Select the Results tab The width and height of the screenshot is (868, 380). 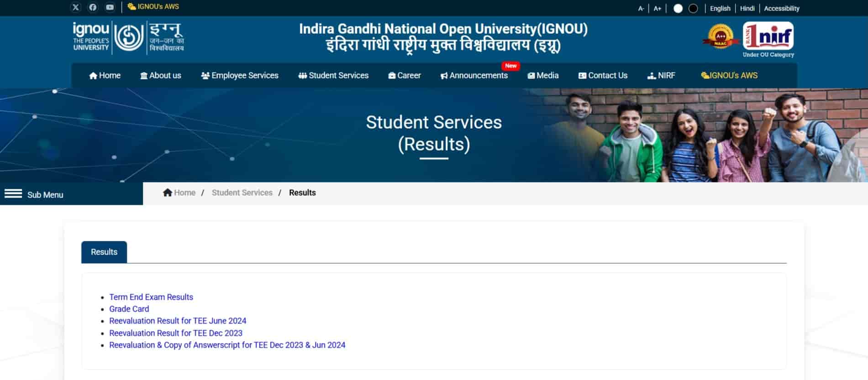(x=104, y=252)
